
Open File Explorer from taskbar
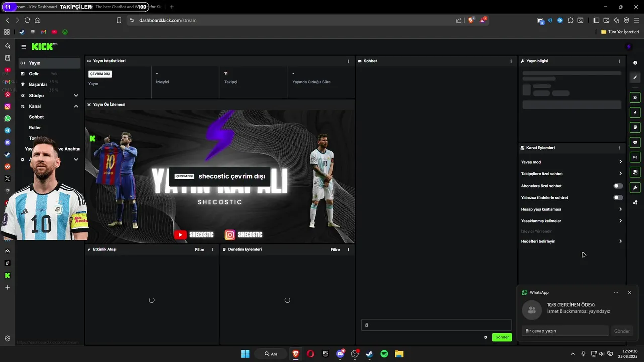point(398,354)
